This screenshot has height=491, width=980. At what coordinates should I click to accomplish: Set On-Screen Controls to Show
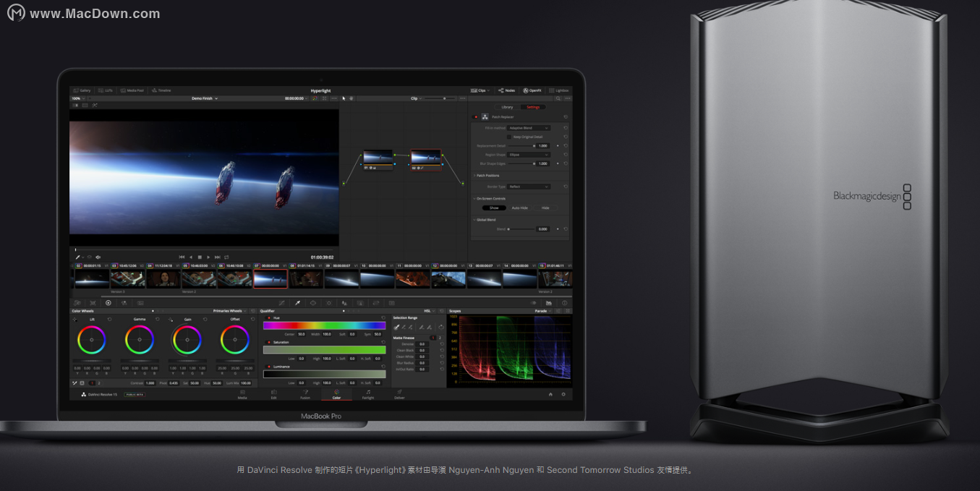494,208
